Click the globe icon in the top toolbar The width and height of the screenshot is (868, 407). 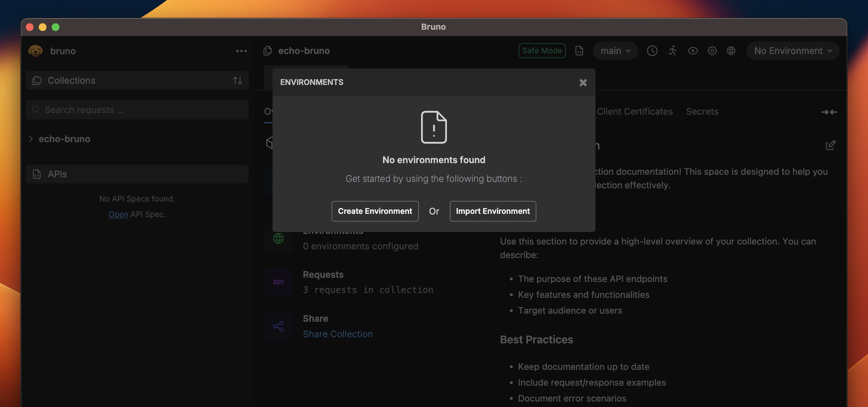coord(731,51)
